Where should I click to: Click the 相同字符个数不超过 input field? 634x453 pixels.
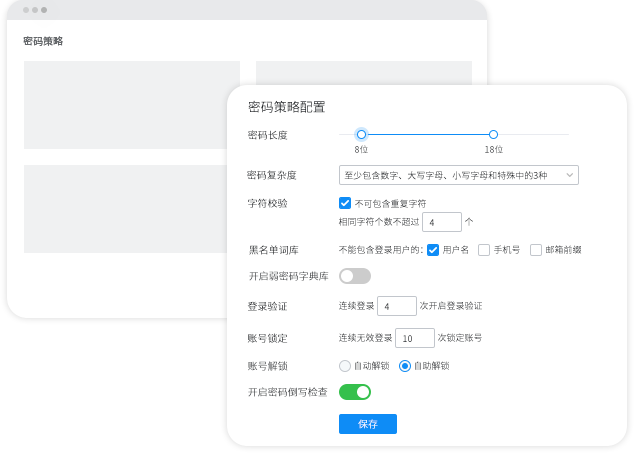coord(442,222)
